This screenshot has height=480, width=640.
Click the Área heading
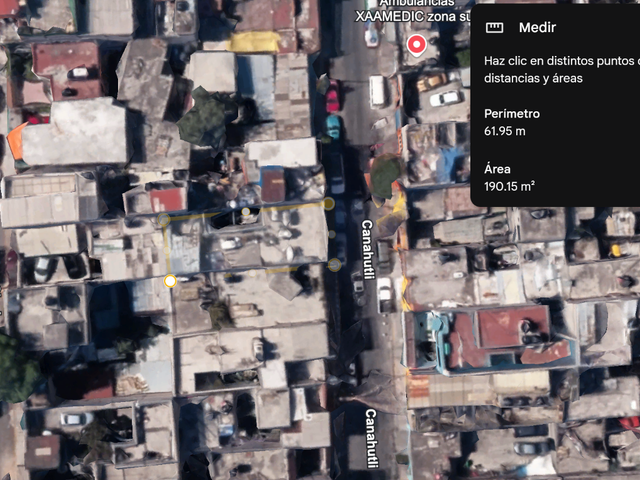497,169
